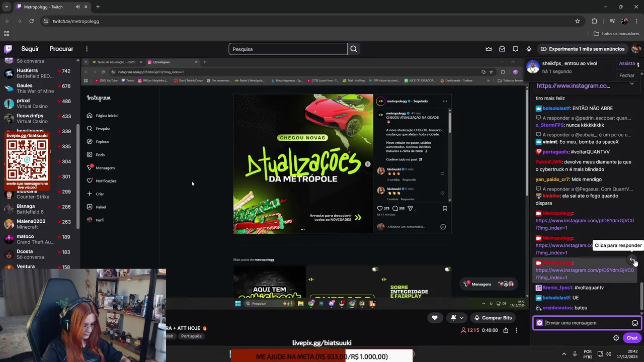This screenshot has height=362, width=644.
Task: Click the heart follow icon under stream
Action: click(435, 318)
